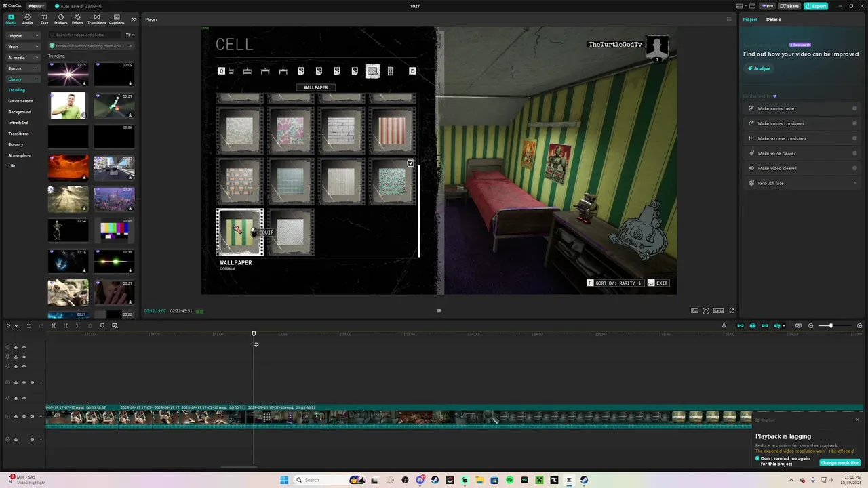Select the pointer selection tool in timeline toolbar
Screen dimensions: 868x488
(8, 326)
